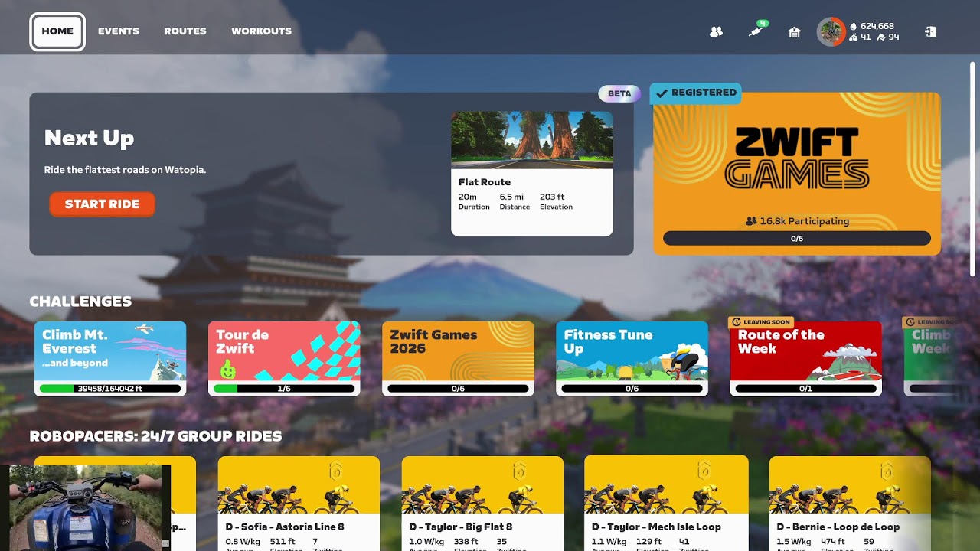Join D - Bernie - Loop de Loop robopacer
The height and width of the screenshot is (551, 980).
coord(850,504)
